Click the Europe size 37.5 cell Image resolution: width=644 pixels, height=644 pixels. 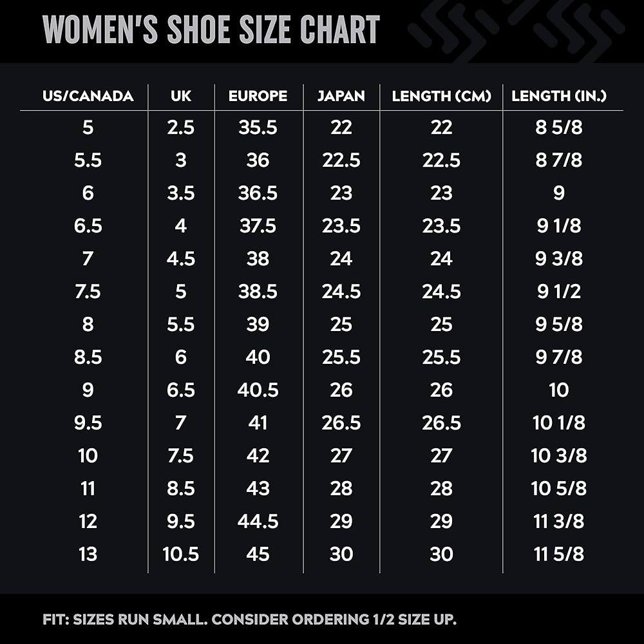(258, 226)
